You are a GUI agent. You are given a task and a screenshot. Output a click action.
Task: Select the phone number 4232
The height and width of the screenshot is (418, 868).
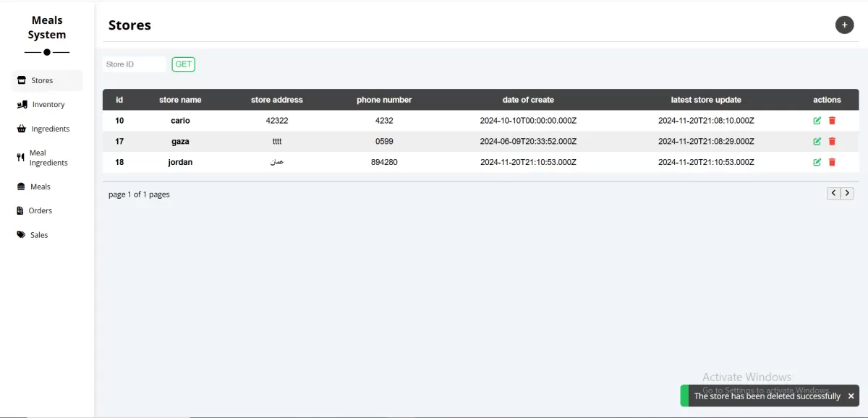point(384,121)
